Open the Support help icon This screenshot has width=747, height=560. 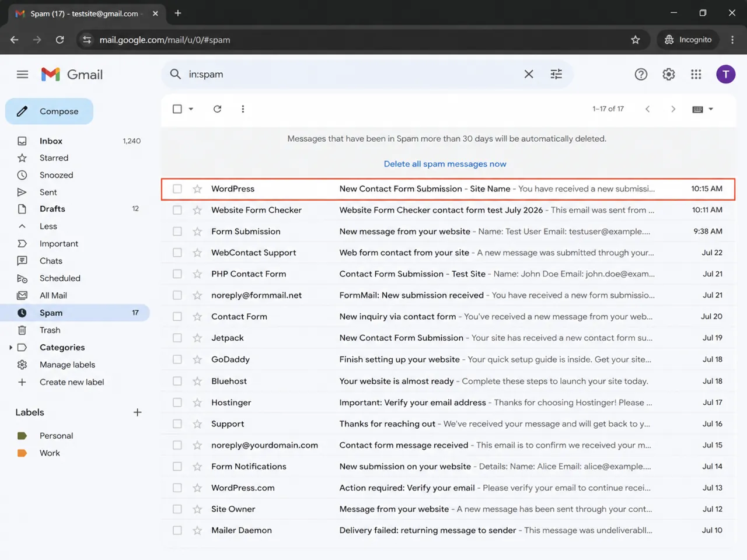(641, 74)
